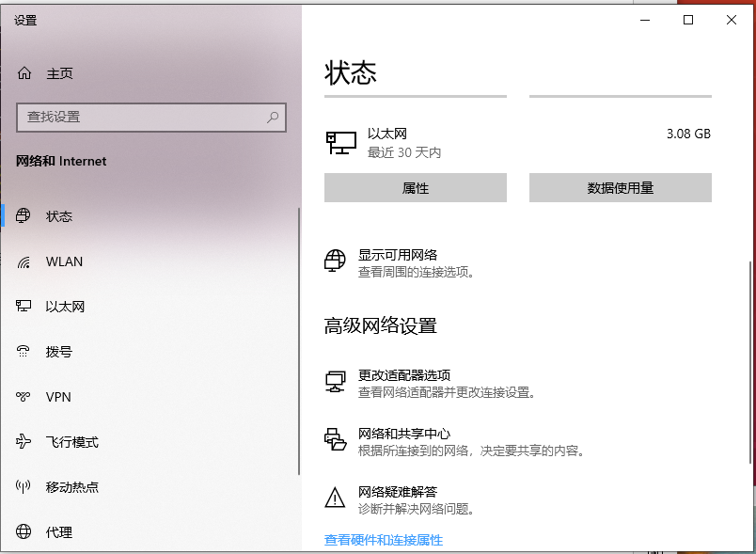Click the 查看周围的连接选项 description text
This screenshot has width=756, height=554.
tap(416, 272)
